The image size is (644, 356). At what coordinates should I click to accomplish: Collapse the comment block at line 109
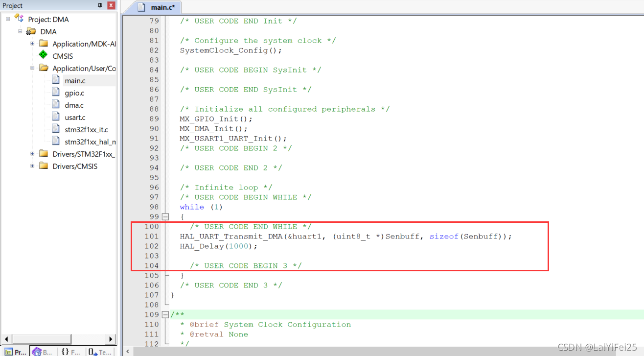click(165, 314)
